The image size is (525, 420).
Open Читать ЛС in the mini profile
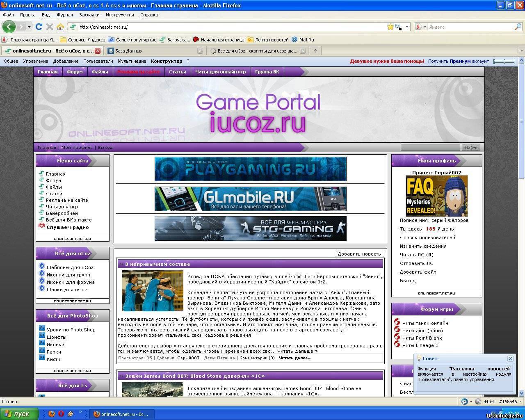tap(417, 255)
